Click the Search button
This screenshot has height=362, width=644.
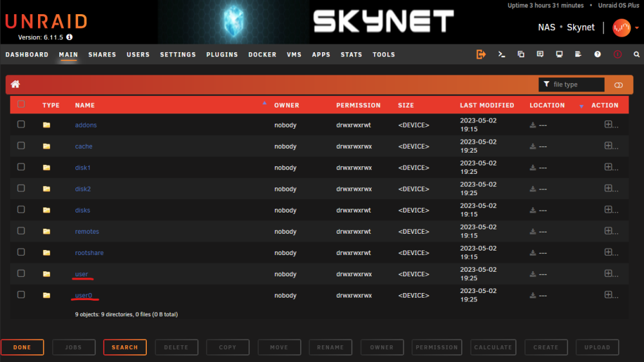click(125, 347)
